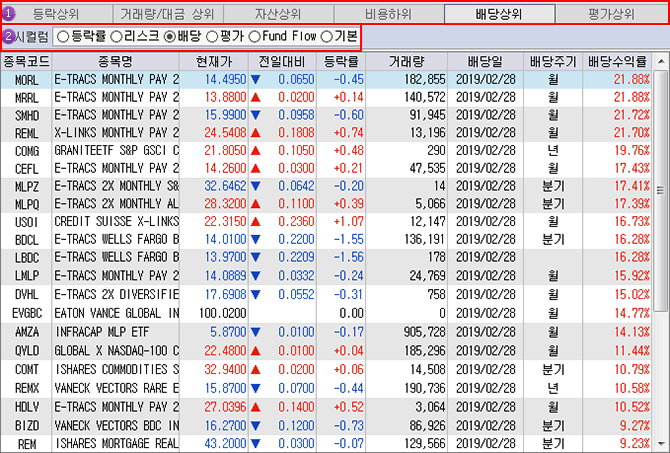
Task: Sort by 거래량 column header
Action: [x=407, y=62]
